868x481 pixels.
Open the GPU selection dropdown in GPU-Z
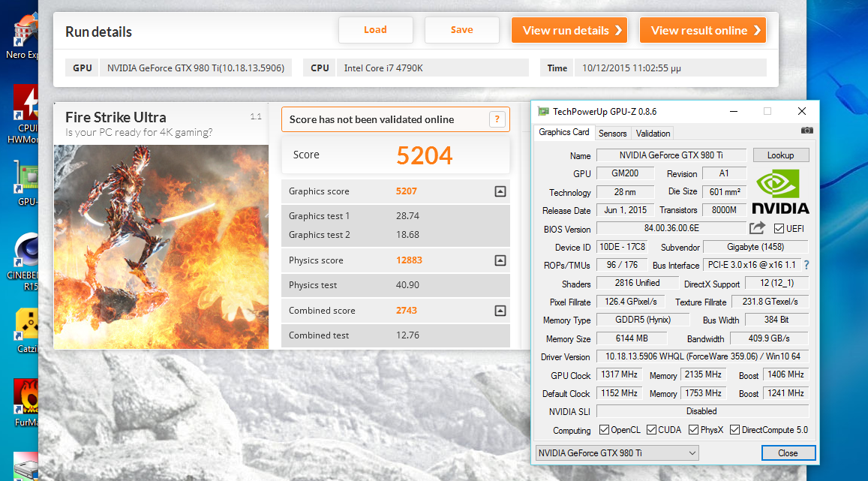click(x=617, y=452)
